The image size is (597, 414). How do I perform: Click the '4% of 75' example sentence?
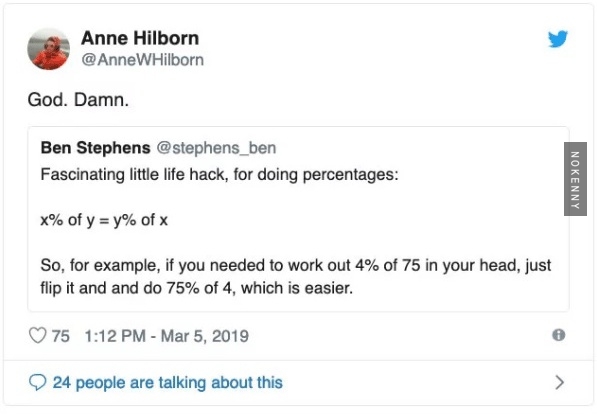coord(295,265)
